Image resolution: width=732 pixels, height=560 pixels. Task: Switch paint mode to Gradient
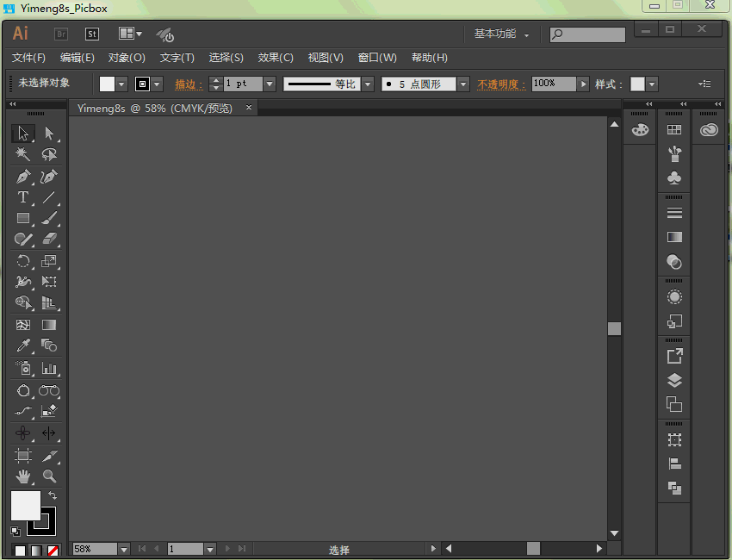(x=36, y=550)
